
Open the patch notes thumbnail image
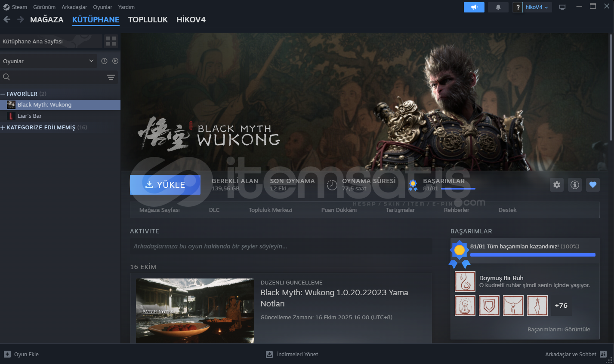click(x=195, y=311)
